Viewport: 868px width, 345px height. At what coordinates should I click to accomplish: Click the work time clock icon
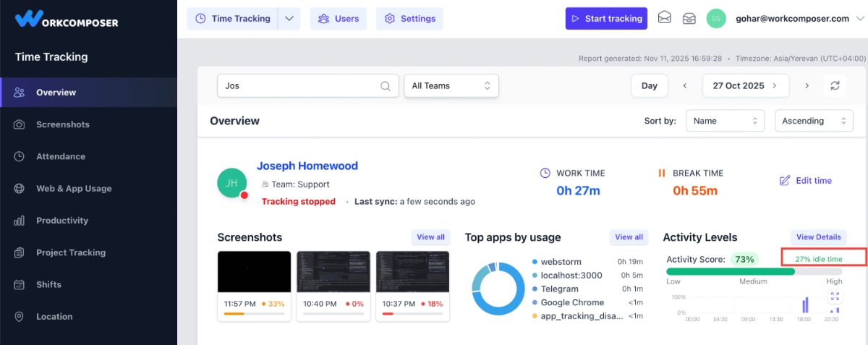click(545, 173)
